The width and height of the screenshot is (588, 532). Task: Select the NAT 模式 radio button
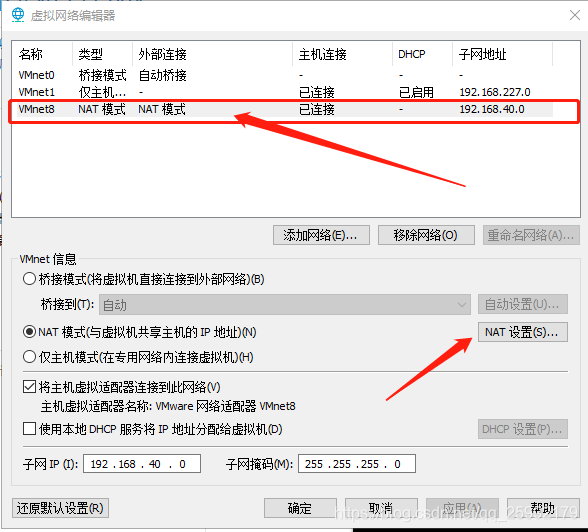pos(29,332)
